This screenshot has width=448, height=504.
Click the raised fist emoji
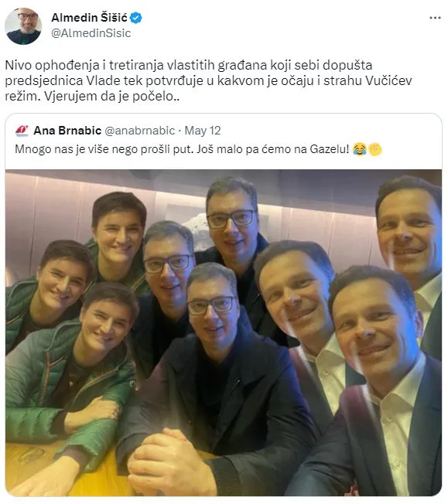pyautogui.click(x=375, y=149)
